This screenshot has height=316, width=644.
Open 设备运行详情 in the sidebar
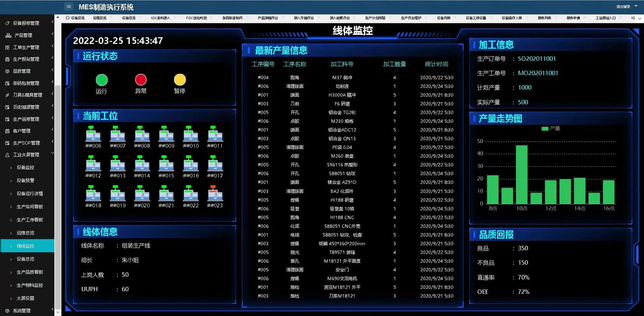point(30,194)
